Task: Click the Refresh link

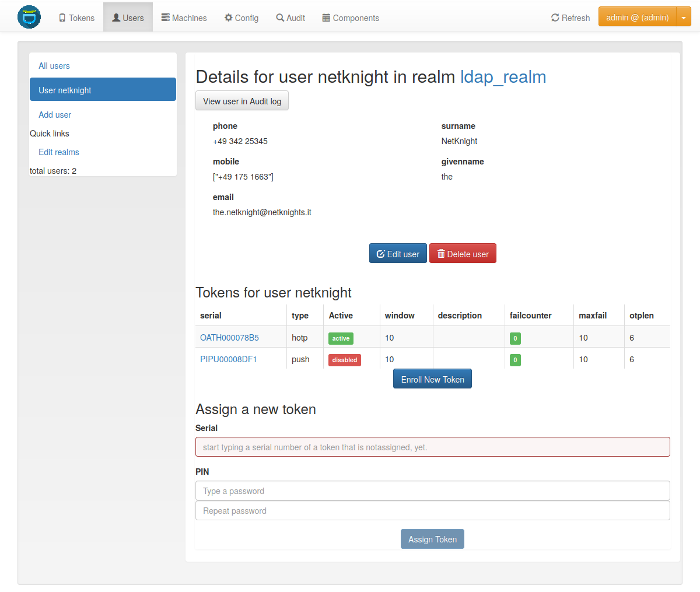Action: click(570, 18)
